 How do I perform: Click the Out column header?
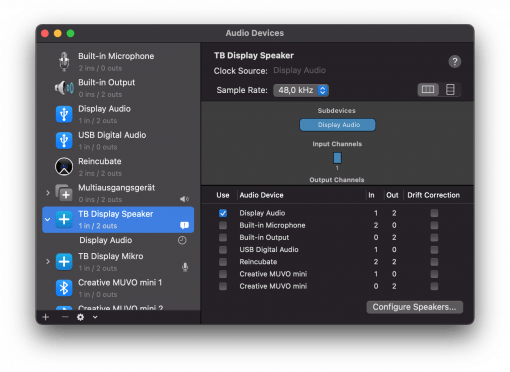tap(392, 195)
